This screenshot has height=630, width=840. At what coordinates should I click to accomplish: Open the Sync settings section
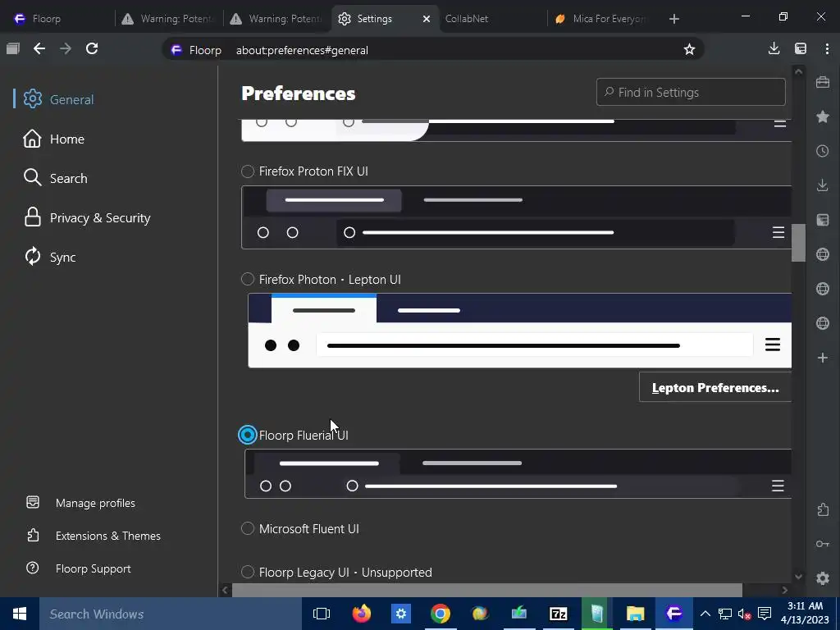50,257
